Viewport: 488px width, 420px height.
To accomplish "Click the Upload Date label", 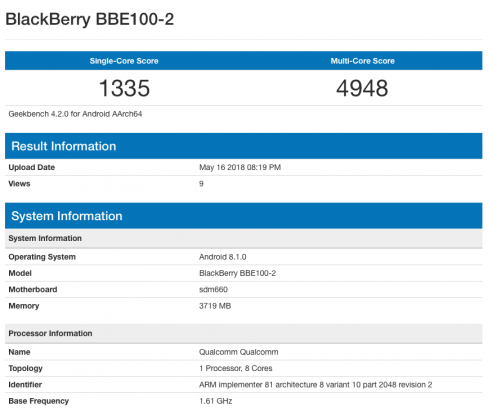I will pos(32,167).
